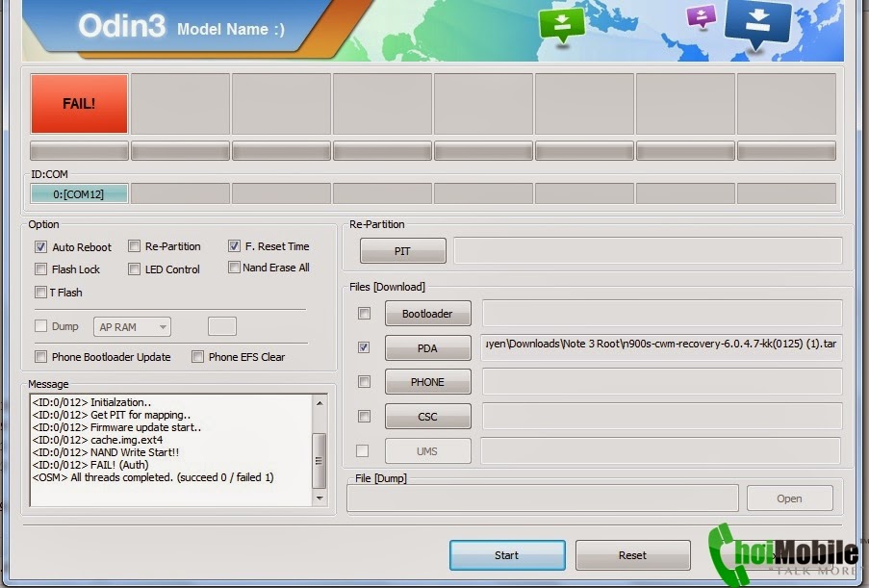Viewport: 869px width, 588px height.
Task: Click the PIT button
Action: pos(403,251)
